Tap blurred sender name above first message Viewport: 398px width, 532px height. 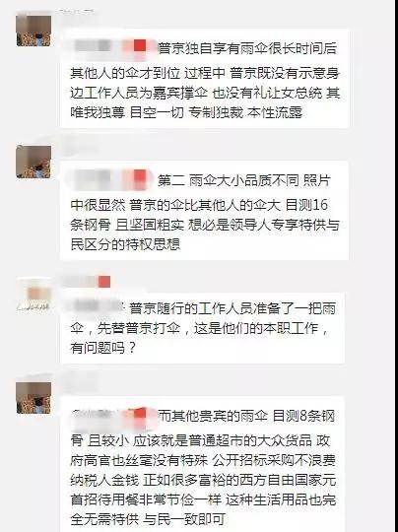pyautogui.click(x=76, y=13)
